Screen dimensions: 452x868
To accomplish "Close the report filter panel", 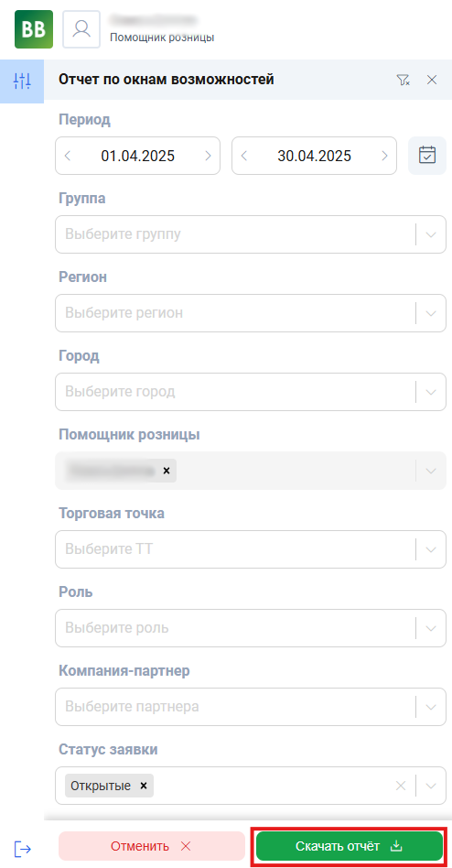I will 432,81.
